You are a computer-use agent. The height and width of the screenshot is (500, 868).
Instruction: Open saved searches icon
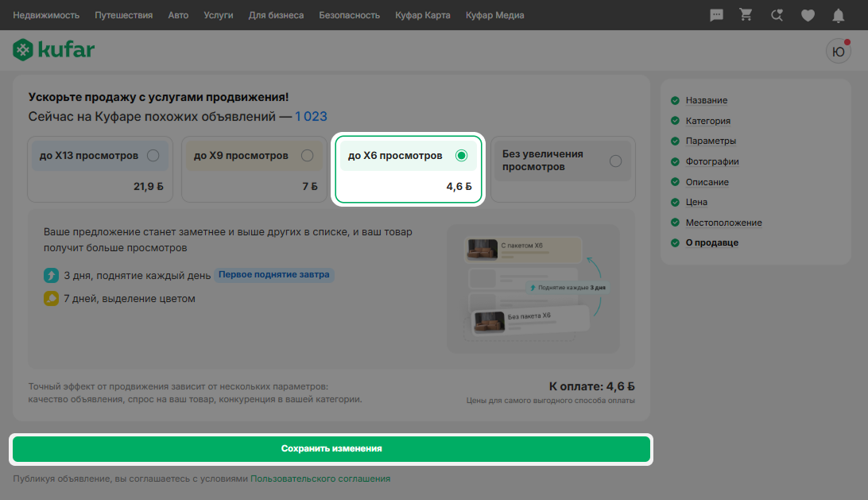777,15
